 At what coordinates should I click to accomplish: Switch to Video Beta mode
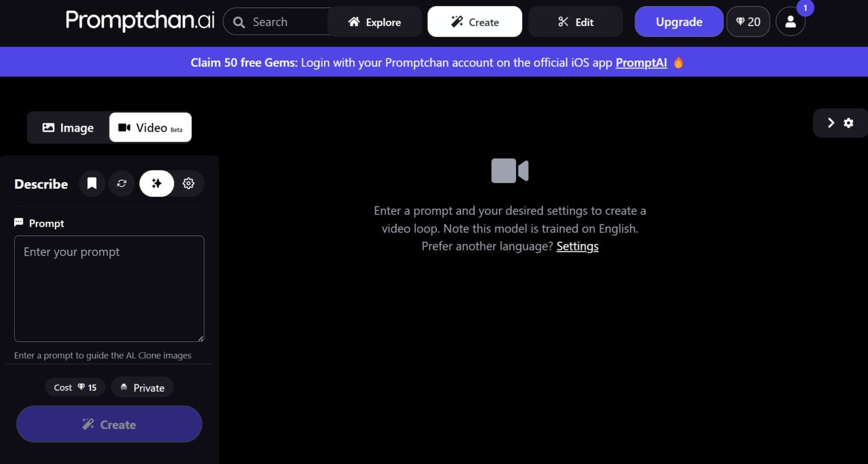pos(150,128)
